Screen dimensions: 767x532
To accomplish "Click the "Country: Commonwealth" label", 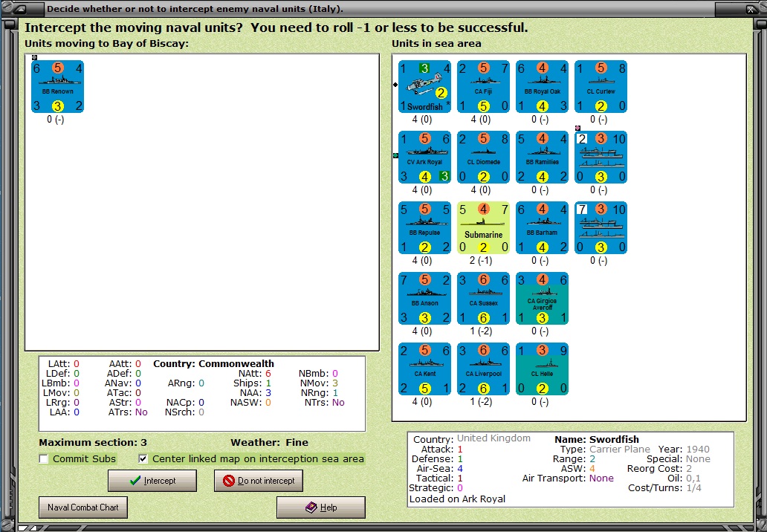I will click(214, 364).
